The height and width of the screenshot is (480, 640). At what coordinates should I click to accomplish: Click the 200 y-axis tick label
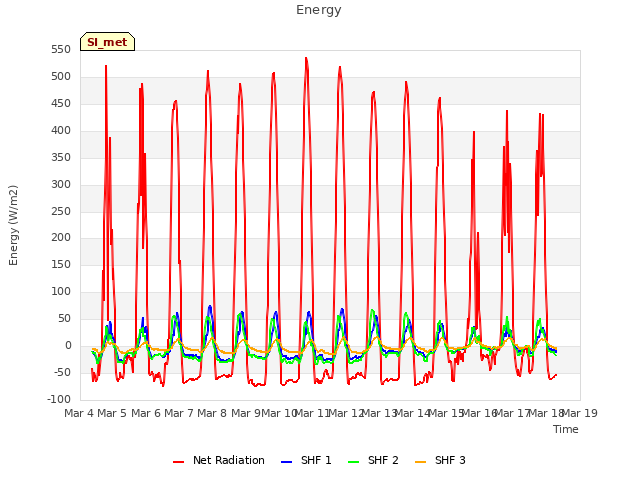click(61, 238)
